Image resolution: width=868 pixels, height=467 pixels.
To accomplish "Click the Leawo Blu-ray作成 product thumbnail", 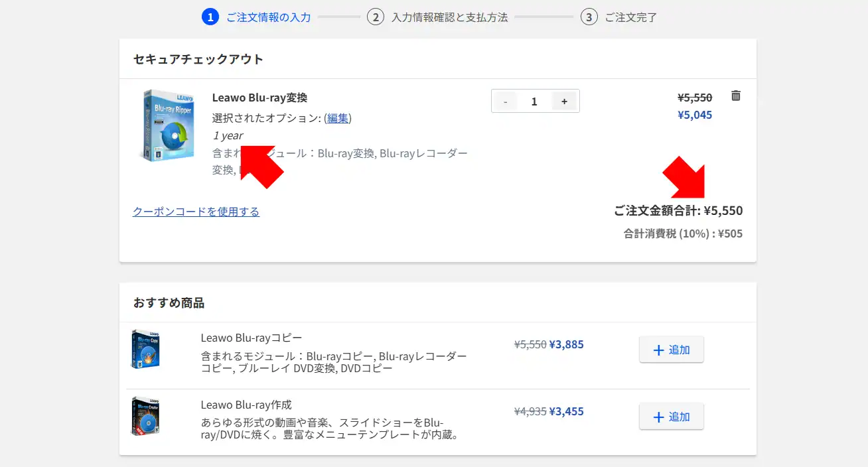I will point(145,416).
